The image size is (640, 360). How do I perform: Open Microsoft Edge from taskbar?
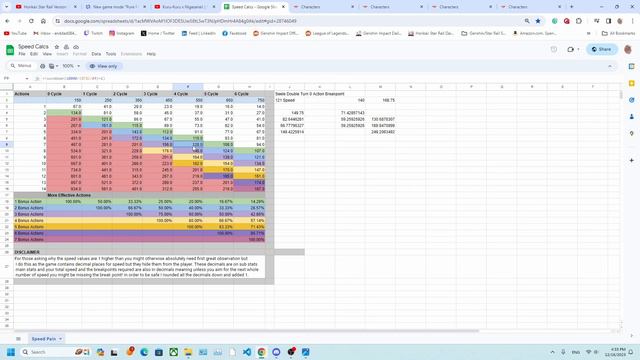144,352
